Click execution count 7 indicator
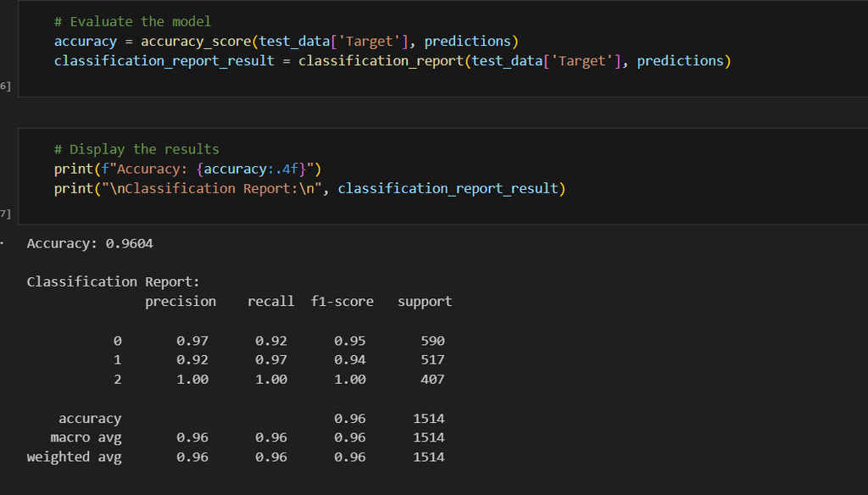This screenshot has height=495, width=868. [x=5, y=214]
